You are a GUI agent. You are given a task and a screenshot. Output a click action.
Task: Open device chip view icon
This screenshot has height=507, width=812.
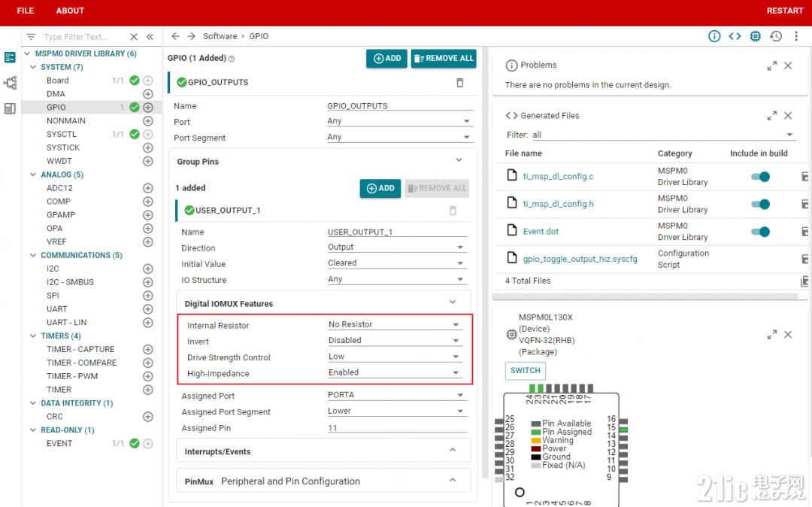click(756, 36)
